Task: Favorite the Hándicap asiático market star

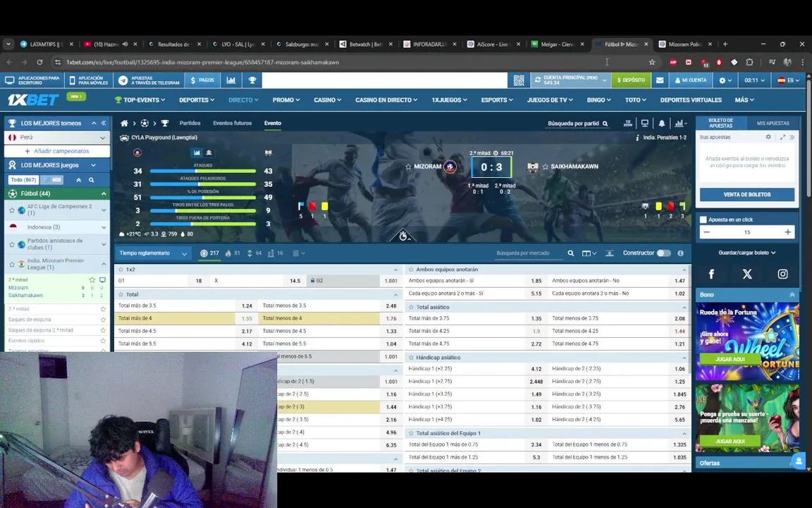Action: click(411, 358)
